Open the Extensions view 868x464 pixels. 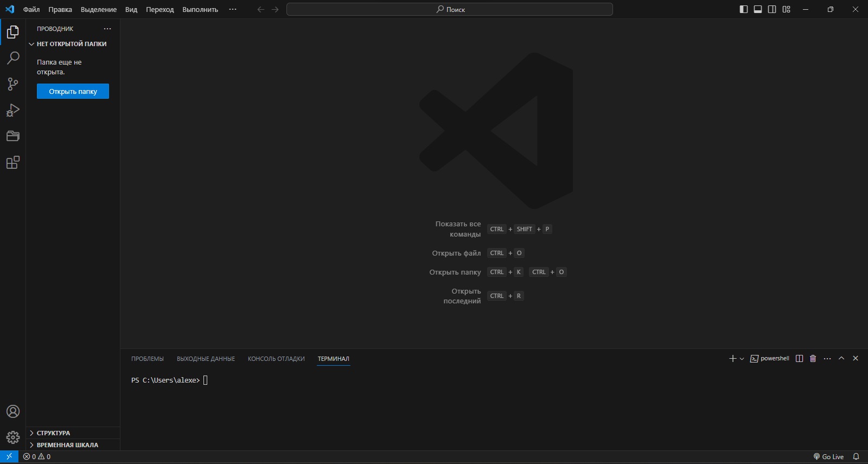[x=13, y=162]
